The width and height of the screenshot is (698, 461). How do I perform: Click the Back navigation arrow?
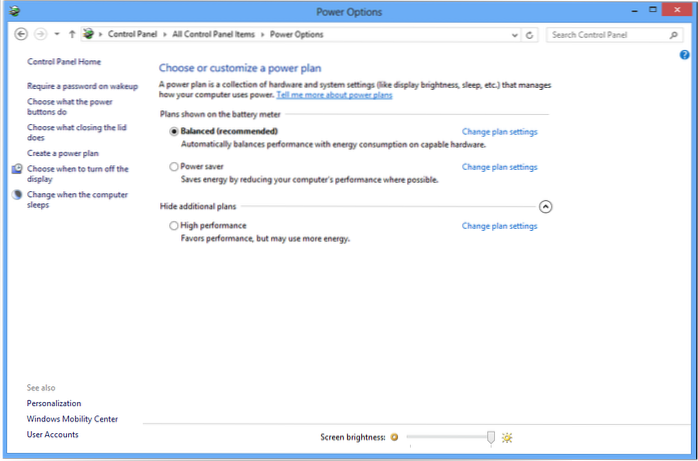pos(21,34)
